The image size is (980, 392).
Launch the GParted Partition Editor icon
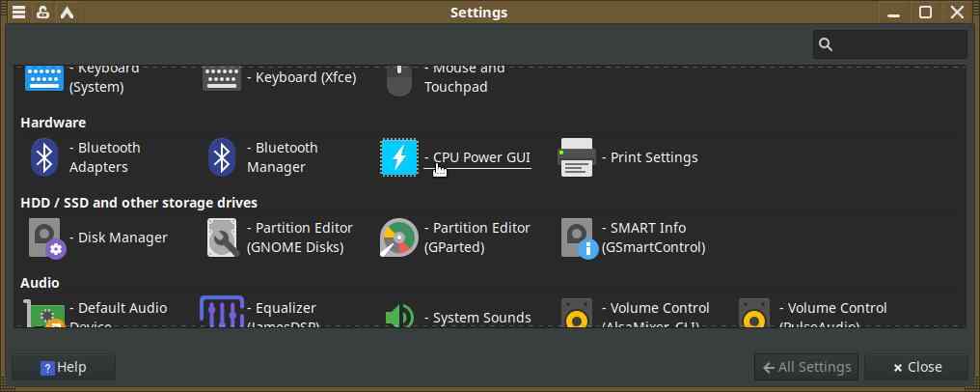[x=399, y=238]
